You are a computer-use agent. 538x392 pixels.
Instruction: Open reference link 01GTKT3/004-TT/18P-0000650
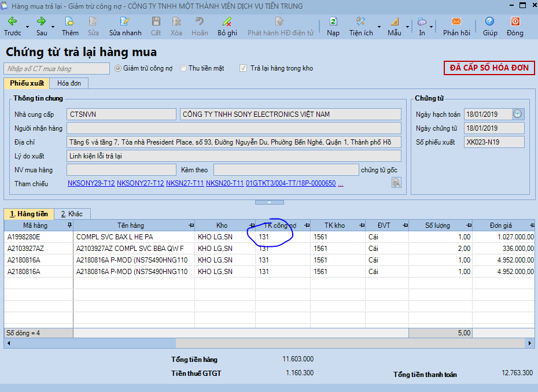290,184
